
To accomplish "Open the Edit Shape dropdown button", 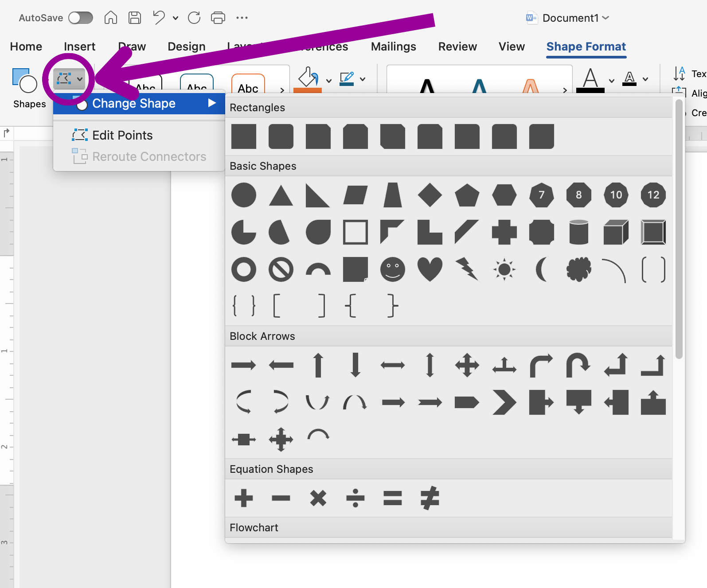I will tap(70, 79).
